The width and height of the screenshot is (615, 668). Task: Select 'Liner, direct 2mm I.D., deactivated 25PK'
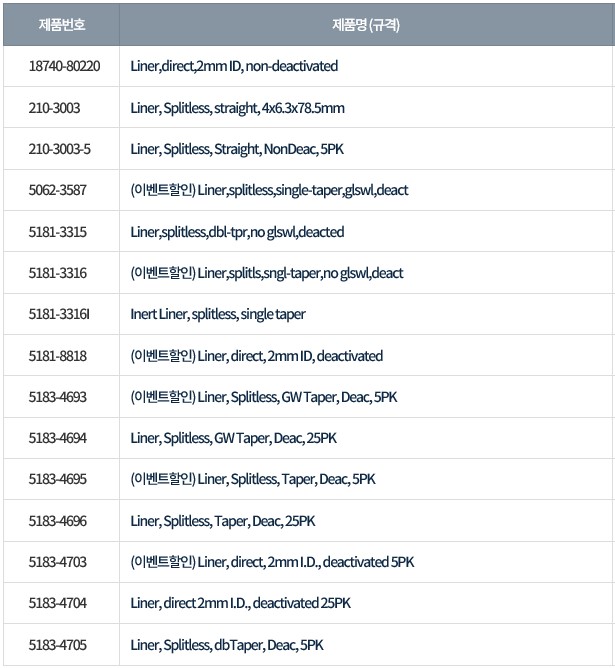(240, 603)
